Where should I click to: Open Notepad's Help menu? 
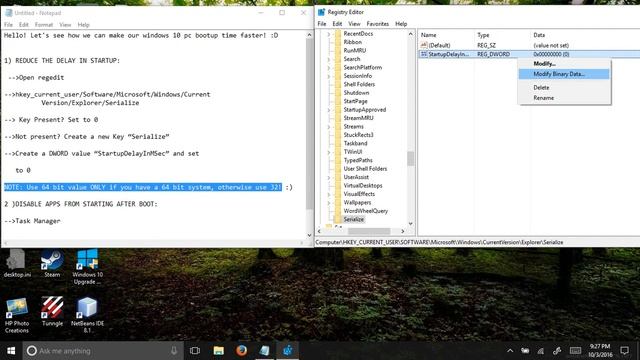(x=83, y=24)
